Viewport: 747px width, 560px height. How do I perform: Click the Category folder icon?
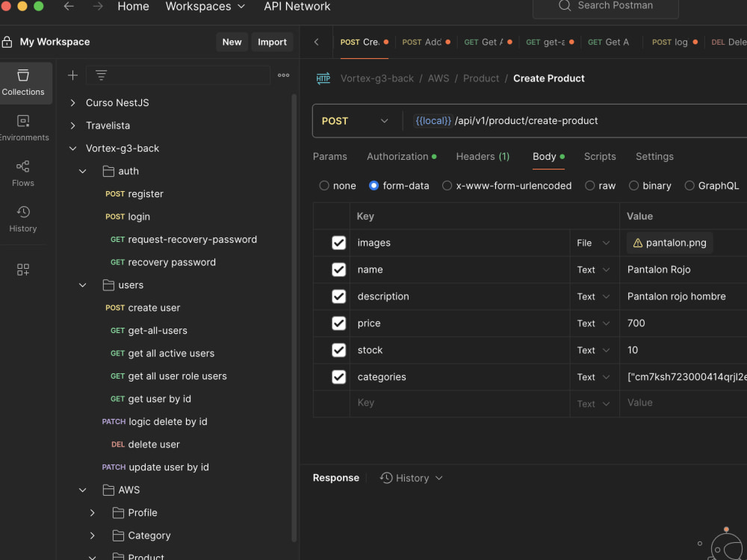[x=118, y=535]
